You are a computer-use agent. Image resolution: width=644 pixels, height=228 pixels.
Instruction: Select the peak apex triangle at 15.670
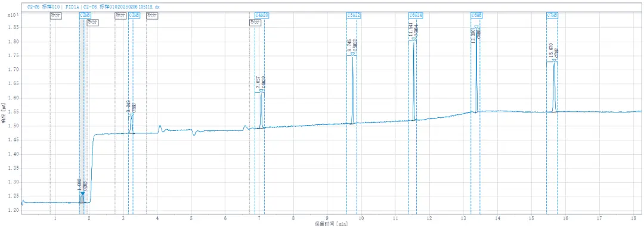(554, 60)
